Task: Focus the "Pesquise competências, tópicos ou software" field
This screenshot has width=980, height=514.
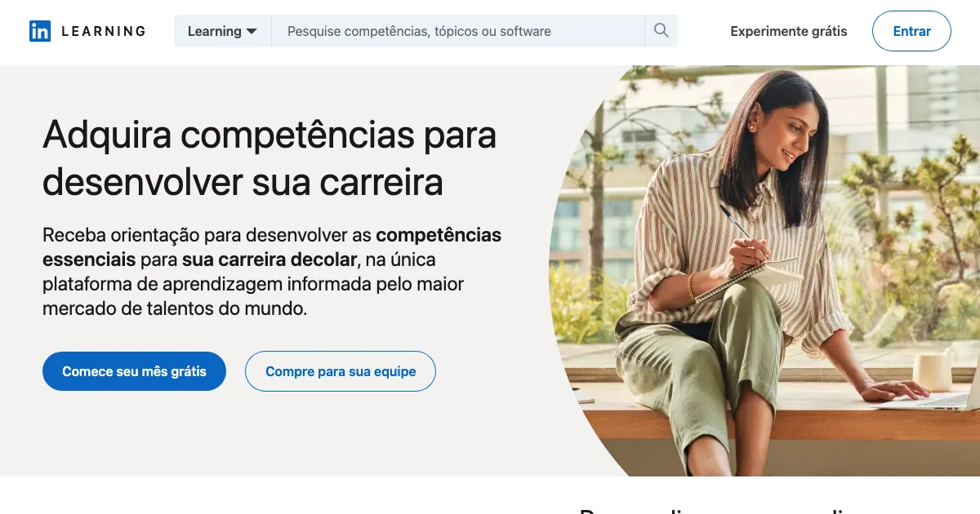Action: pyautogui.click(x=458, y=31)
